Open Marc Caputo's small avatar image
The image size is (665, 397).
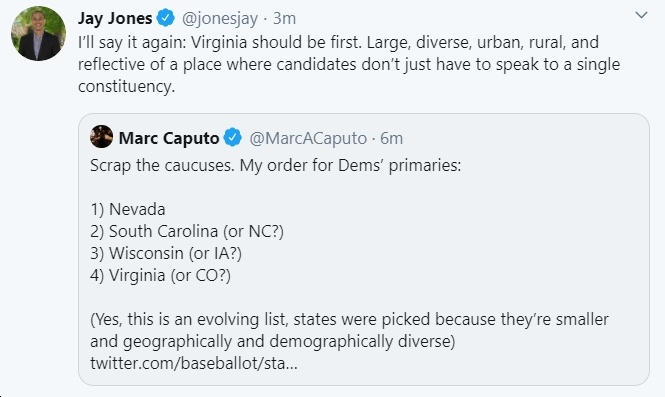click(x=101, y=137)
